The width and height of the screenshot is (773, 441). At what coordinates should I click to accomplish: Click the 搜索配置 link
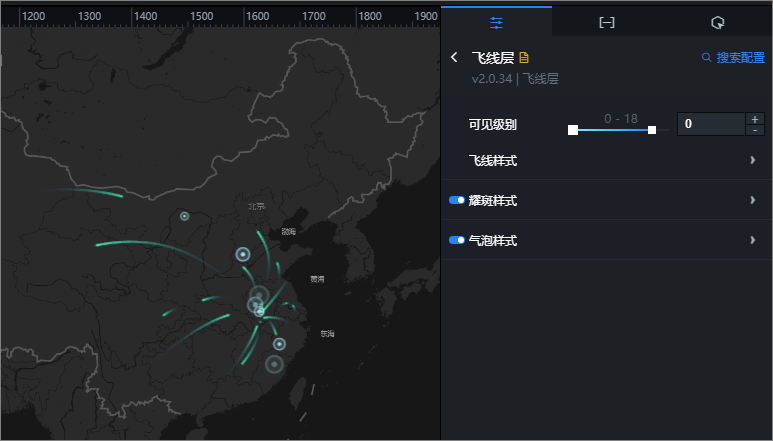[x=740, y=58]
